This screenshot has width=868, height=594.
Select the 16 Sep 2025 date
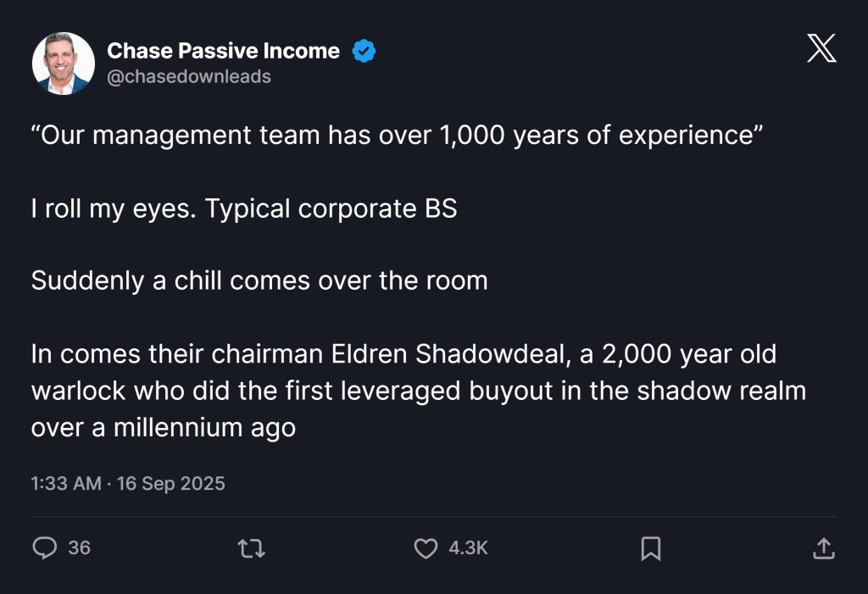[x=171, y=484]
